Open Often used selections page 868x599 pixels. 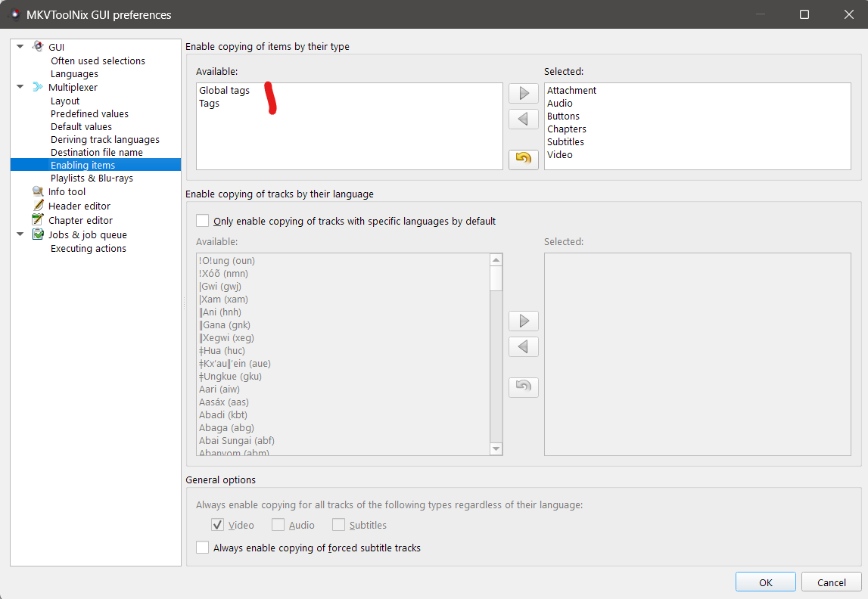pyautogui.click(x=98, y=61)
